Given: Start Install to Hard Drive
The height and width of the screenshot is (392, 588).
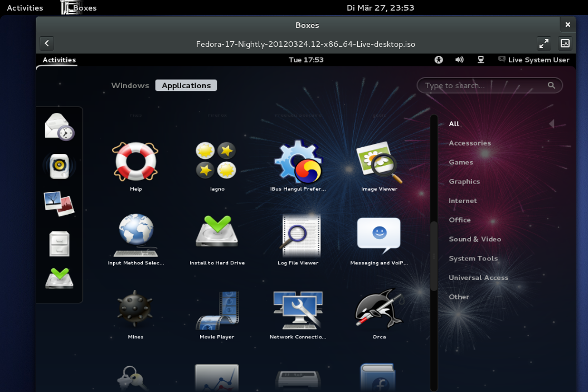Looking at the screenshot, I should click(x=217, y=240).
